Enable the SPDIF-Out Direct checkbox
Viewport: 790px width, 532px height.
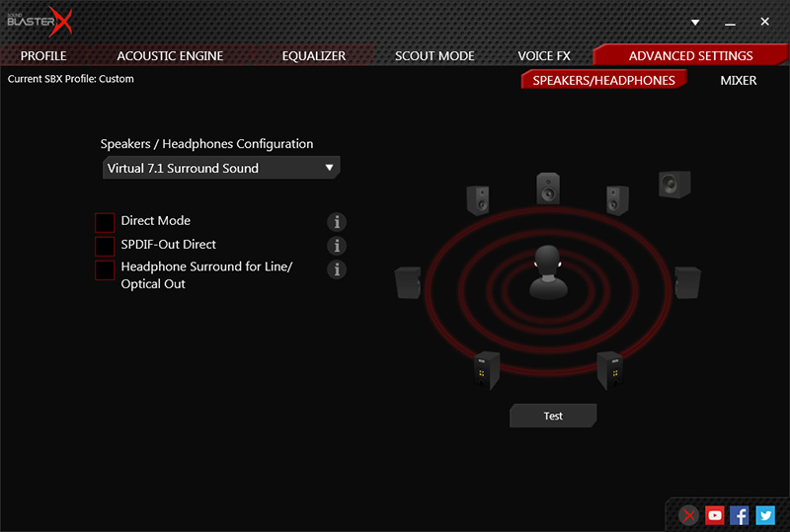tap(105, 246)
